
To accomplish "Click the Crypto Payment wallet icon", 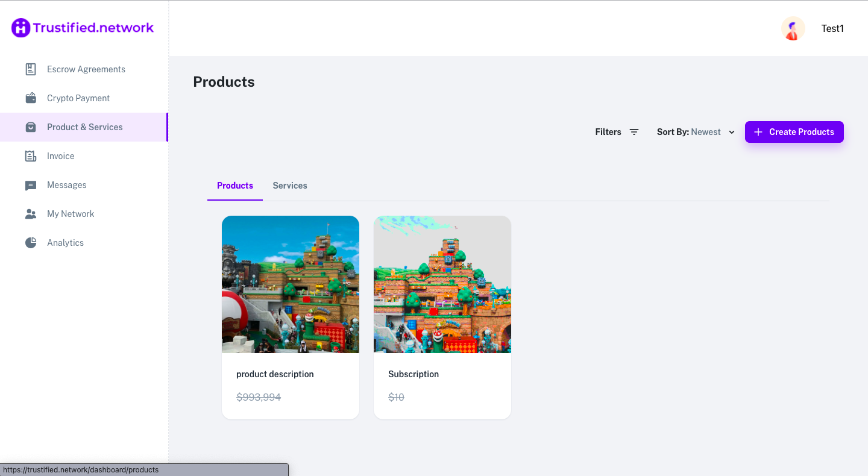I will (x=31, y=98).
